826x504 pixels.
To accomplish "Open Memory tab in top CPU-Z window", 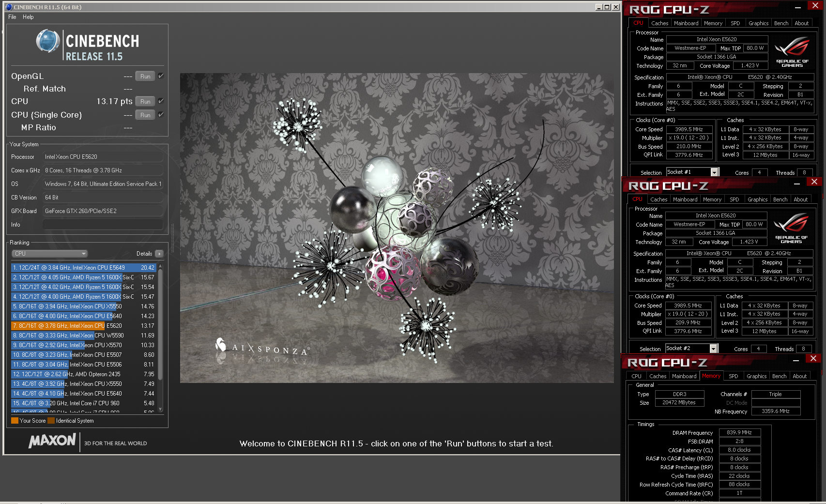I will click(713, 23).
